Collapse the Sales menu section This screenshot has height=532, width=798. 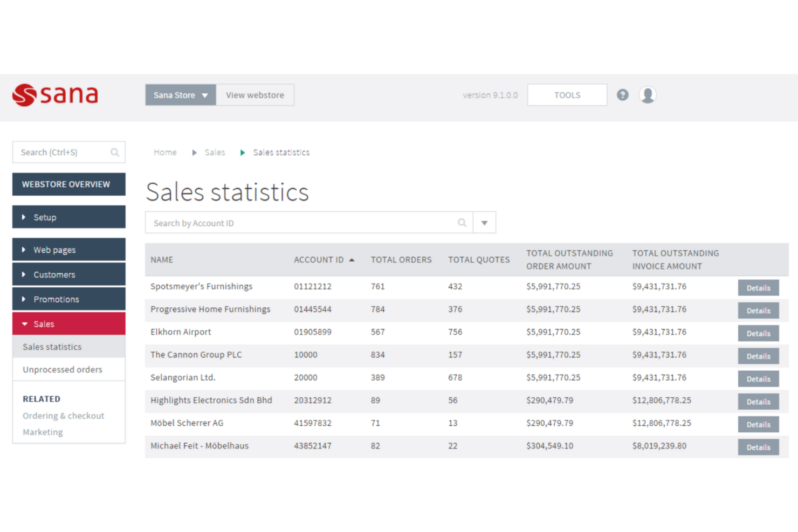(x=69, y=324)
